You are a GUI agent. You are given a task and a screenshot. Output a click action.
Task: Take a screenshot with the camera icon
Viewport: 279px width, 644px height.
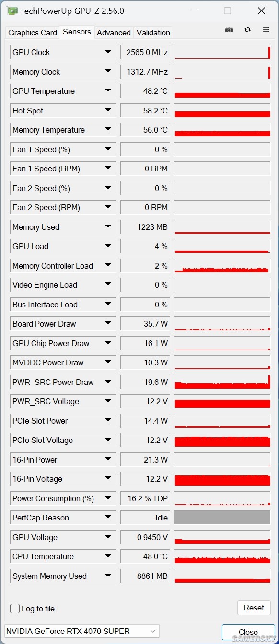(x=229, y=30)
